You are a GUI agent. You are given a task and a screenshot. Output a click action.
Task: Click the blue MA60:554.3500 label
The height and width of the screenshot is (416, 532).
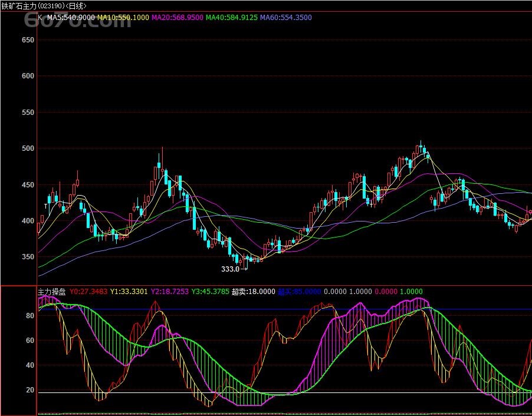(286, 18)
